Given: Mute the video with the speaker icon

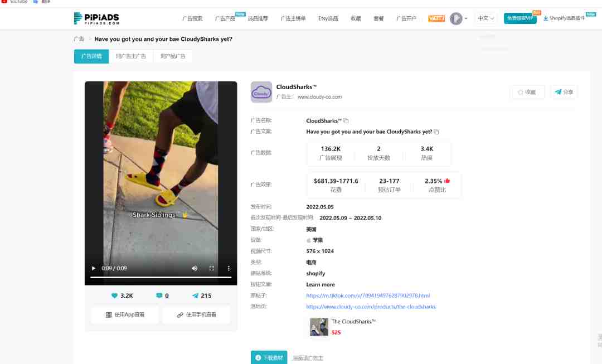Looking at the screenshot, I should click(x=195, y=268).
